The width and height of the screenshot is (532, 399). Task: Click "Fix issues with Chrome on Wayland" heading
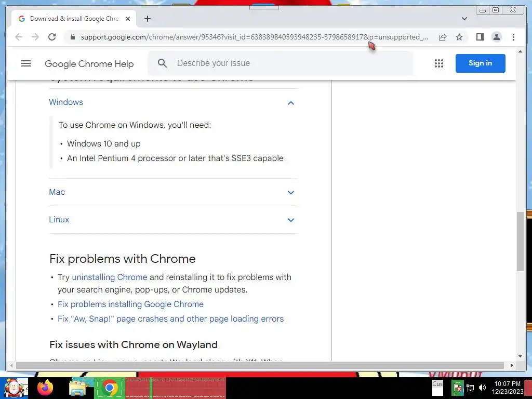[x=134, y=345]
